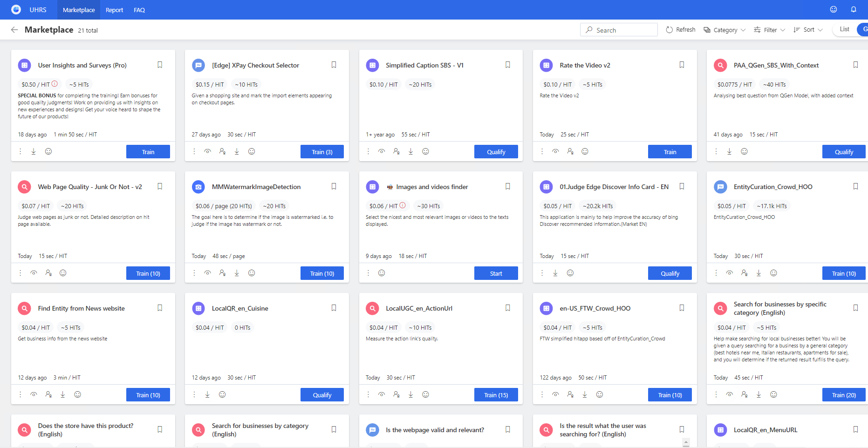Preview eye icon on EntityCuration_Crowd_HOO card
This screenshot has width=868, height=448.
point(730,273)
